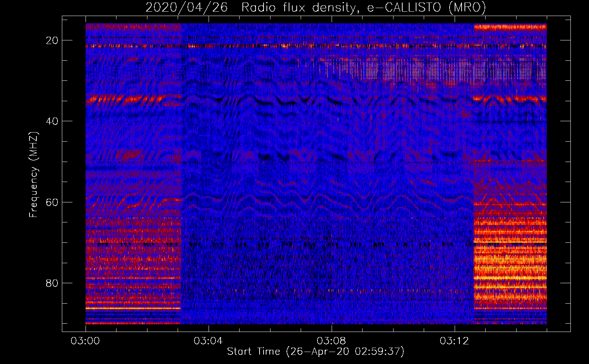This screenshot has width=589, height=364.
Task: Click the 'Frequency (MHZ)' axis label
Action: coord(33,175)
